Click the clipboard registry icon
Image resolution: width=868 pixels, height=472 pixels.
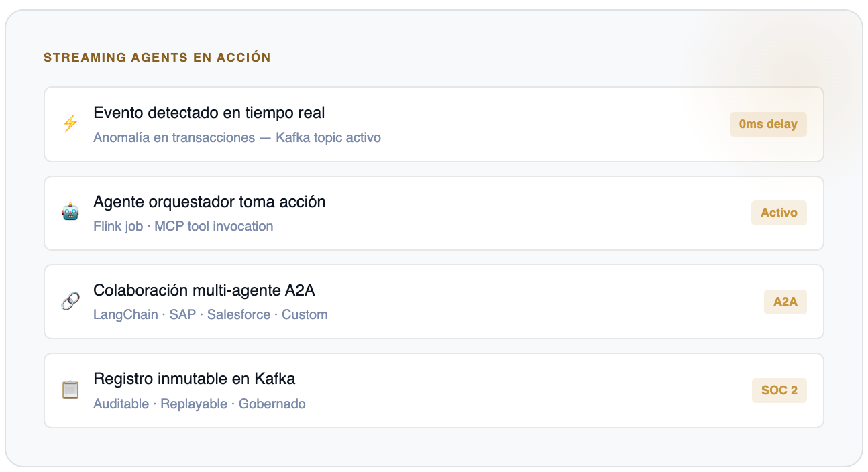click(70, 390)
